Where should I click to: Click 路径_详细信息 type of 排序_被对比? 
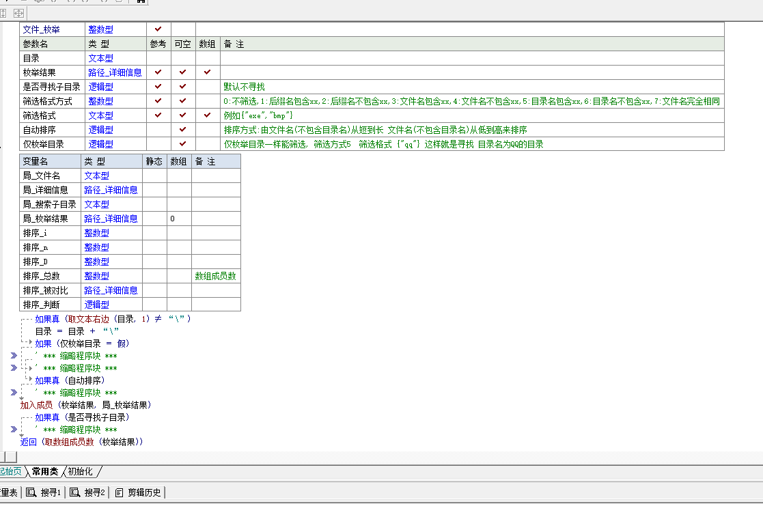pos(111,290)
